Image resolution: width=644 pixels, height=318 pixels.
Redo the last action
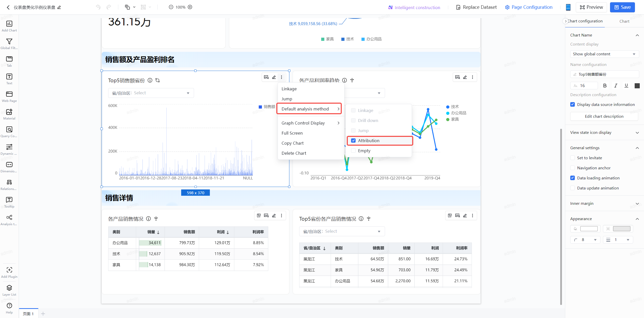[x=109, y=7]
